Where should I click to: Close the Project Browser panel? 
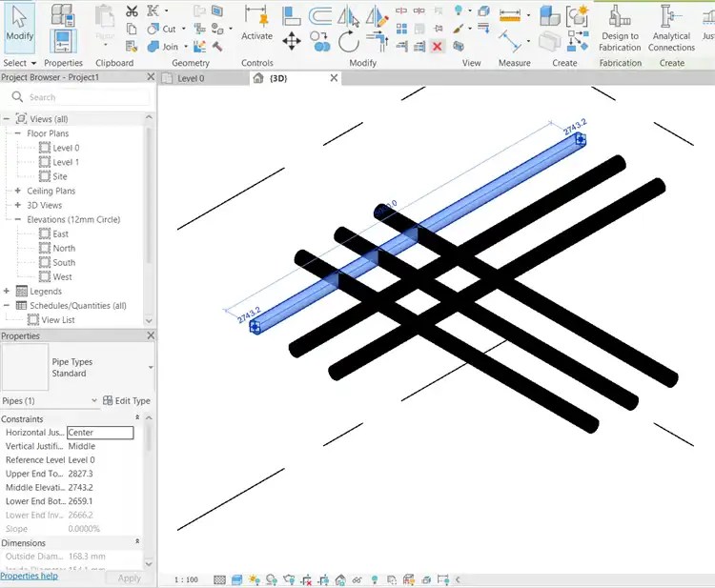pyautogui.click(x=151, y=77)
